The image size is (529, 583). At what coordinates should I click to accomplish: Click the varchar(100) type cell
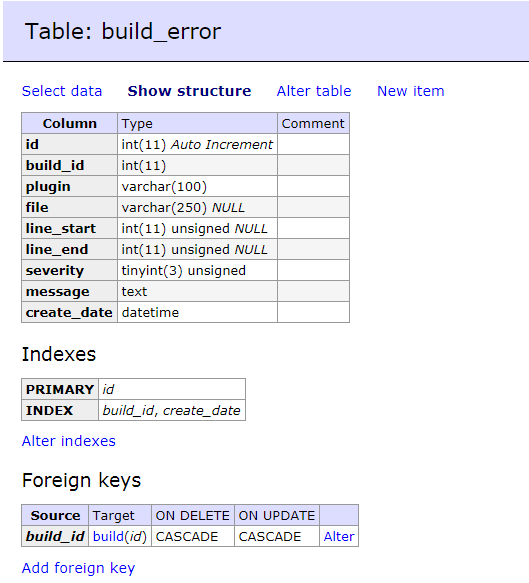click(197, 186)
